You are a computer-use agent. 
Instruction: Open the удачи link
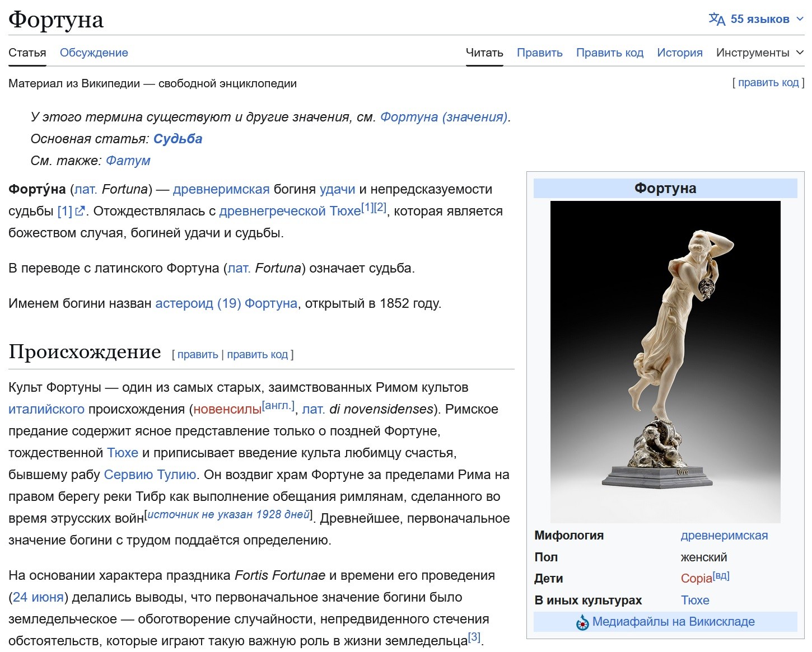(x=338, y=189)
